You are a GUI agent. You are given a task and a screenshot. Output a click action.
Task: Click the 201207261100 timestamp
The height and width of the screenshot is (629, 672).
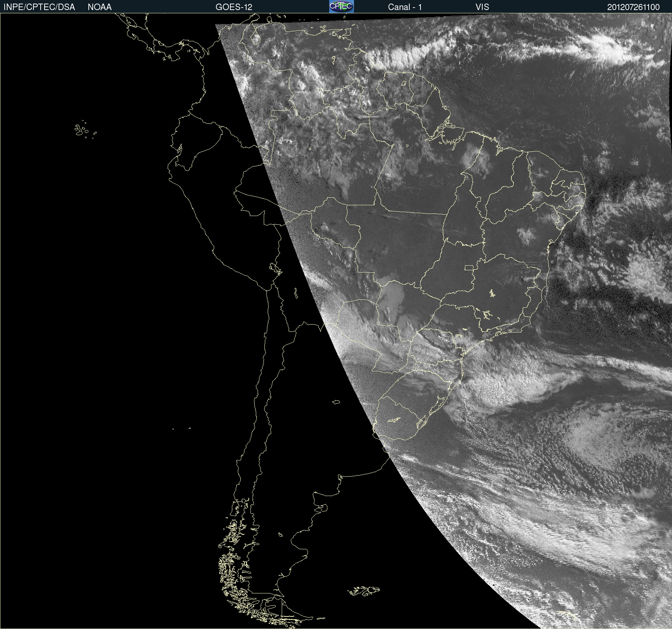click(x=634, y=7)
